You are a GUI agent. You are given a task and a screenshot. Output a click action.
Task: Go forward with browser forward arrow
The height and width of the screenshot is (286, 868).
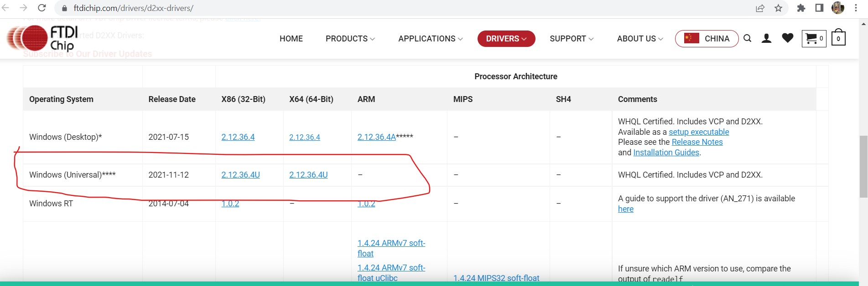[24, 8]
